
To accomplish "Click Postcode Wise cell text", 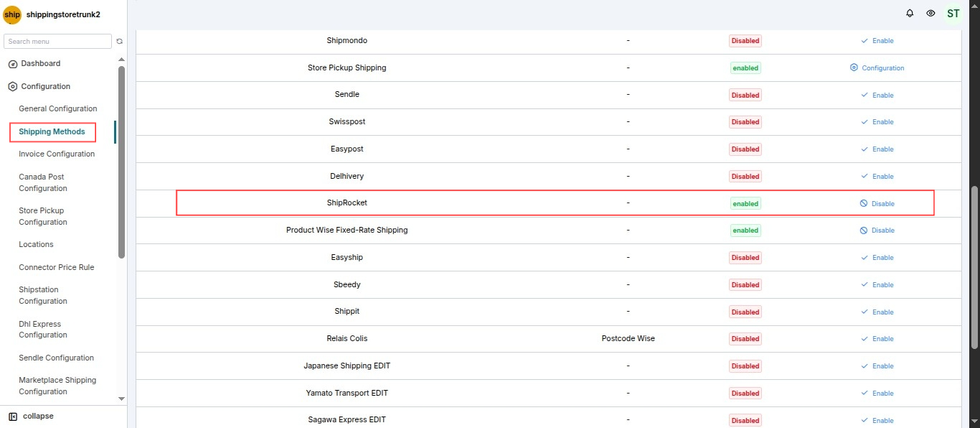I will (628, 339).
